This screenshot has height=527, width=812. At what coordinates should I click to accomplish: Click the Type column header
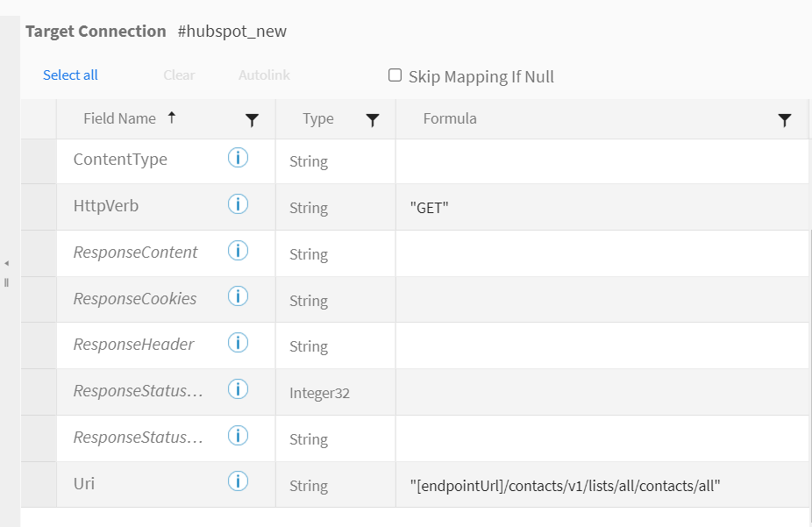coord(318,118)
